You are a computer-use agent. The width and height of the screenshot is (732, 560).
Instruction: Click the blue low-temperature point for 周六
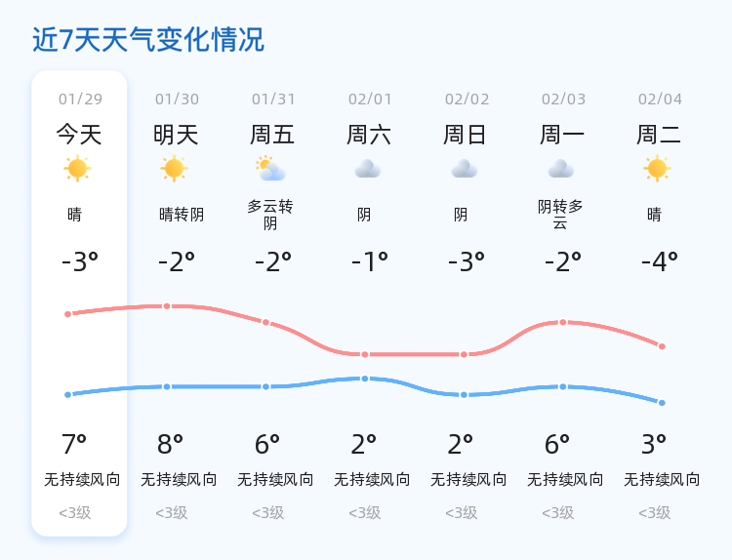pos(365,379)
